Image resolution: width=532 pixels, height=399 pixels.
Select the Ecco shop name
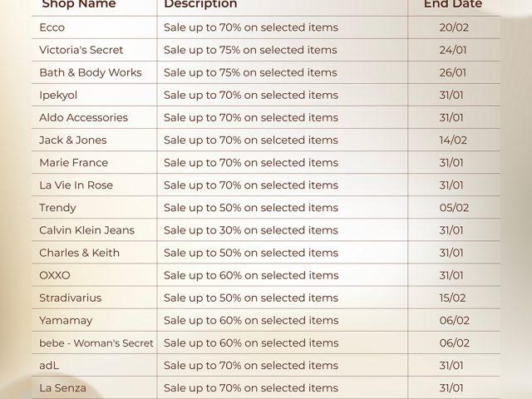click(x=52, y=27)
